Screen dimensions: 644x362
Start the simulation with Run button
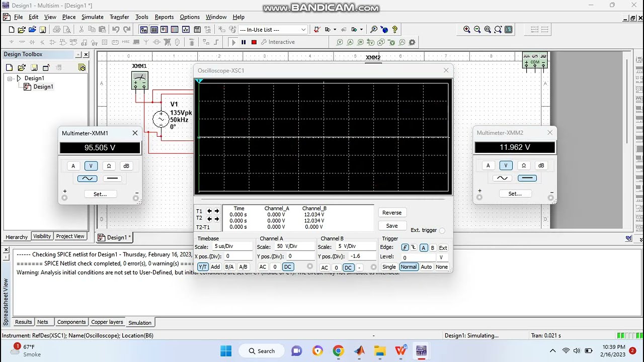point(233,42)
